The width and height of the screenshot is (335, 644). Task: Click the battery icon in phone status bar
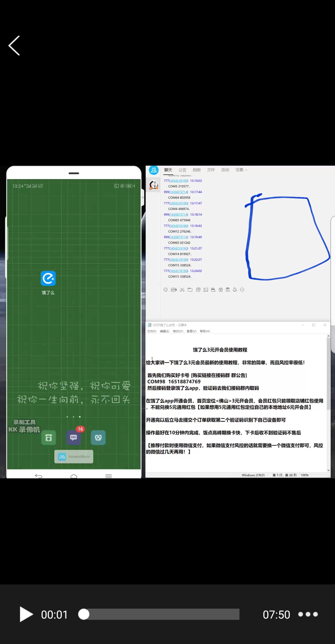[x=130, y=186]
